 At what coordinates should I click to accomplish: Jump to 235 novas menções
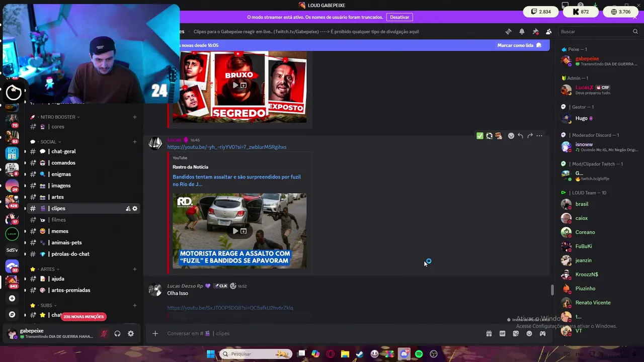point(84,317)
